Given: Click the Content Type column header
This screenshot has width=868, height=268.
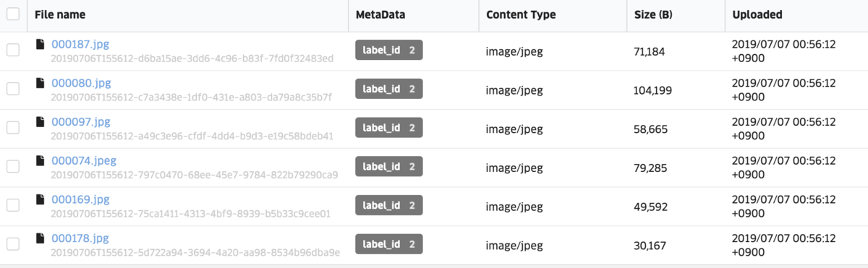Looking at the screenshot, I should 519,14.
